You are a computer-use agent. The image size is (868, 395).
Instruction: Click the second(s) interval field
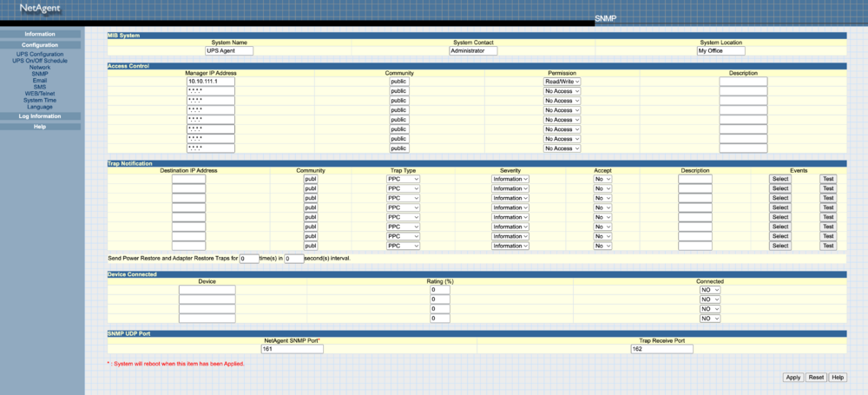pyautogui.click(x=294, y=258)
